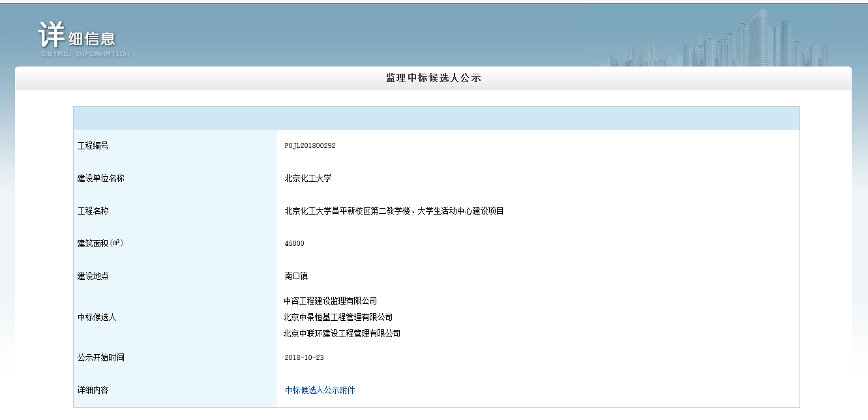The height and width of the screenshot is (420, 868).
Task: Click the 建设地点 row label
Action: click(93, 276)
